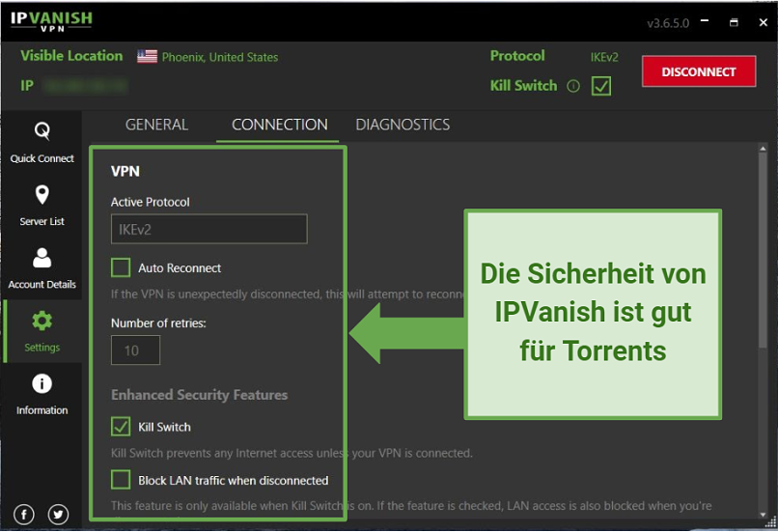The width and height of the screenshot is (778, 532).
Task: Click the Number of retries field
Action: tap(135, 350)
